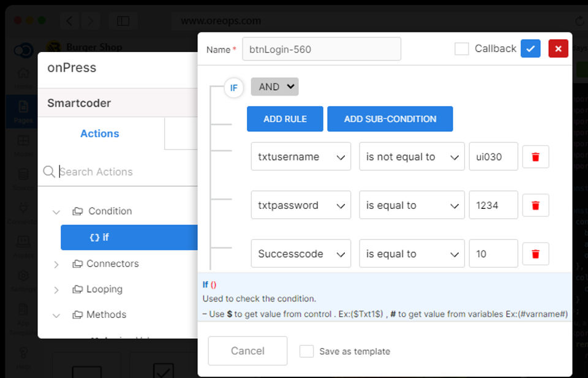Collapse the Condition folder chevron
Screen dimensions: 588x378
(56, 212)
